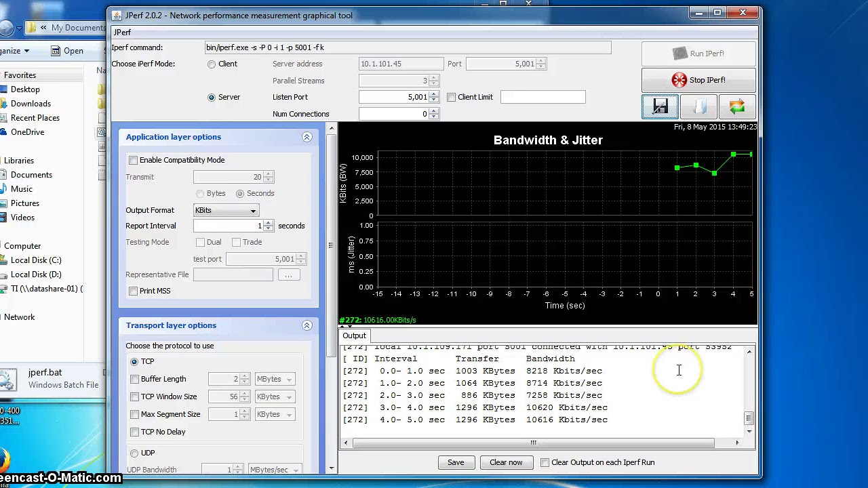Select Network in Explorer sidebar
This screenshot has width=868, height=488.
tap(19, 317)
